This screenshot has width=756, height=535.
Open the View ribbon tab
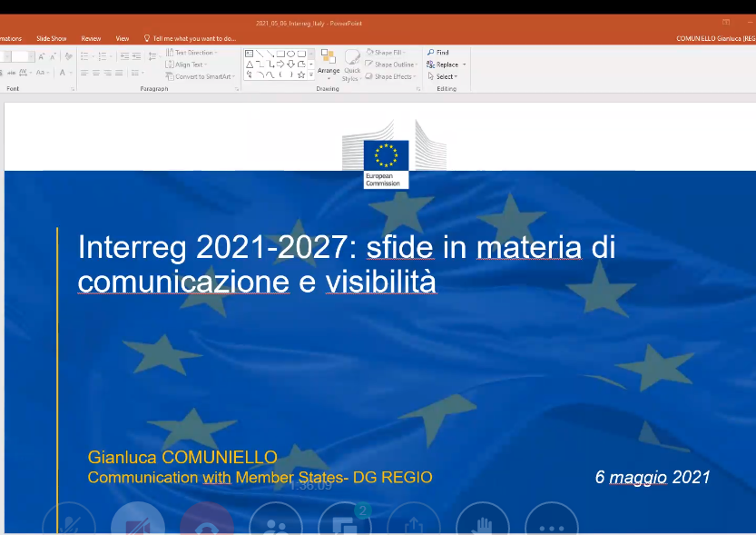click(122, 38)
